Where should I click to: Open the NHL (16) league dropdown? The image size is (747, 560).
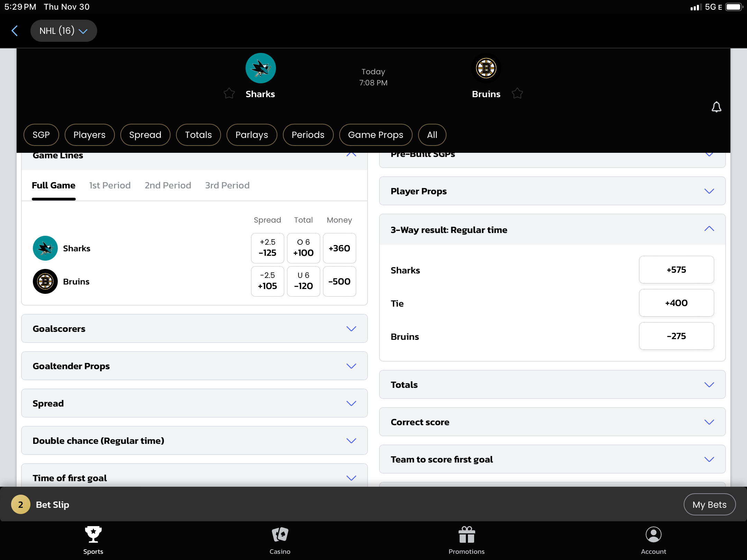point(64,31)
